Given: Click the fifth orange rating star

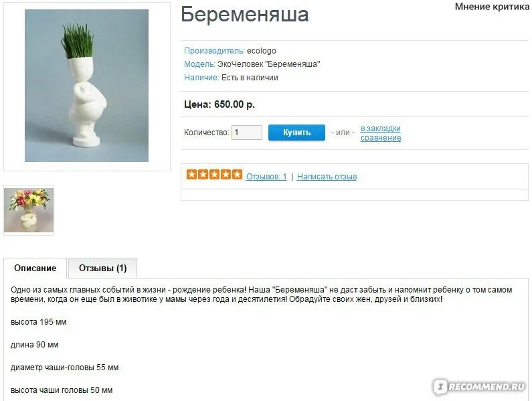Looking at the screenshot, I should (237, 175).
